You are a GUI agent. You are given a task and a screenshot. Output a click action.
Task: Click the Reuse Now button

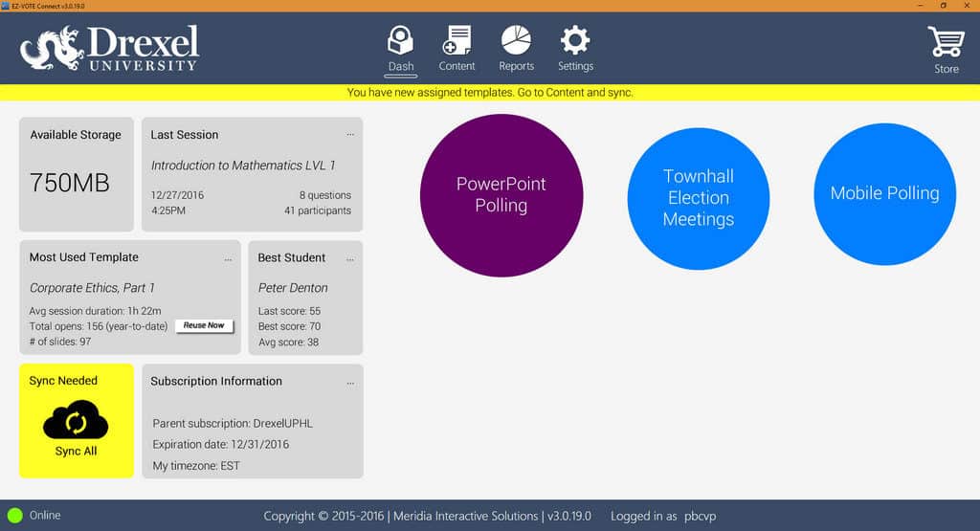click(204, 325)
